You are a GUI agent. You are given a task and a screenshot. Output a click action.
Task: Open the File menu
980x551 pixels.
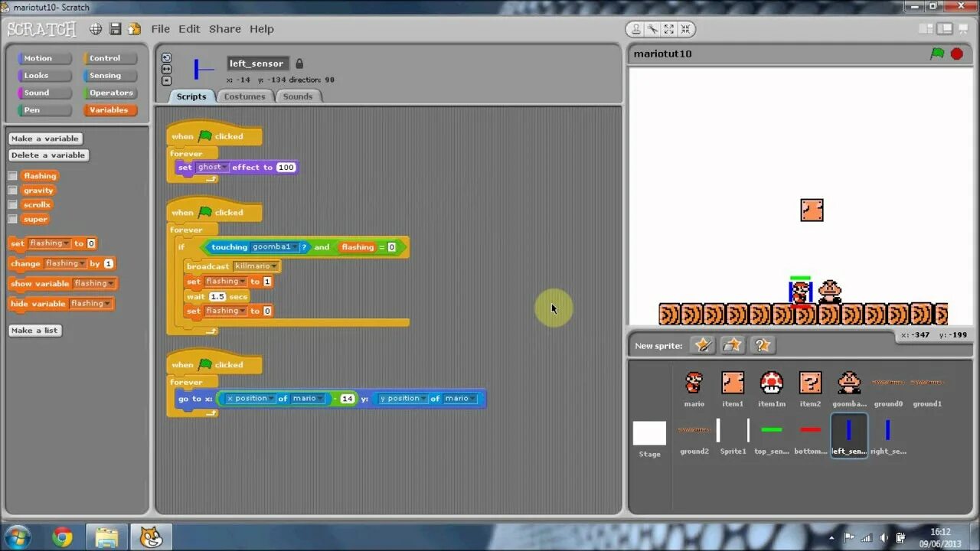click(161, 29)
